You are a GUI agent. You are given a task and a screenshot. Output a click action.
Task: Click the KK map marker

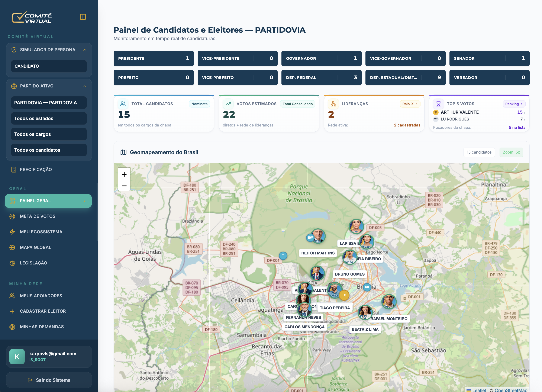click(x=367, y=287)
